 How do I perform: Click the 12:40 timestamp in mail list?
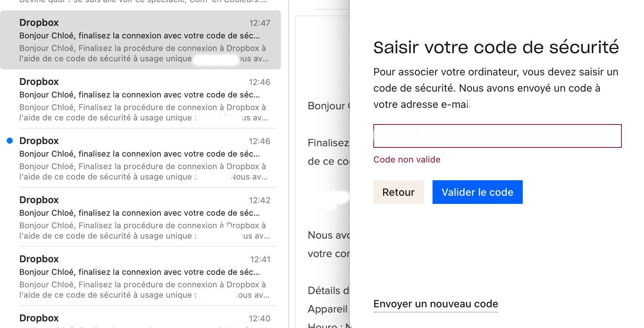click(x=260, y=318)
